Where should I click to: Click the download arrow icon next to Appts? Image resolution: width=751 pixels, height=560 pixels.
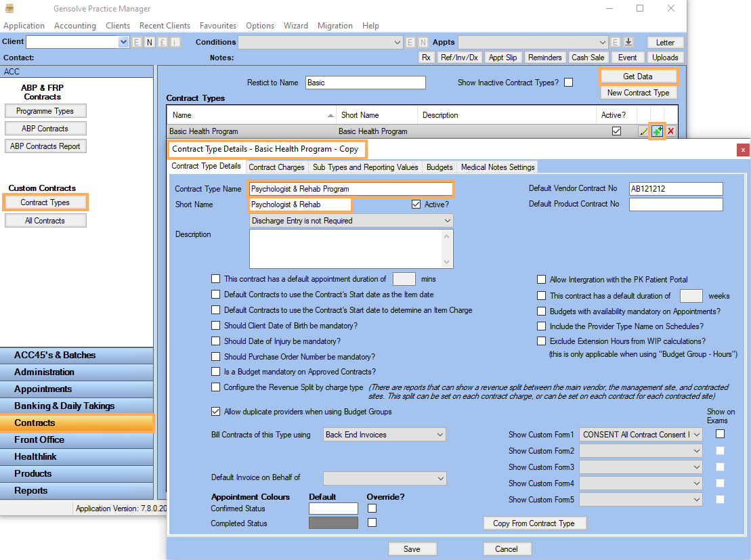point(628,42)
